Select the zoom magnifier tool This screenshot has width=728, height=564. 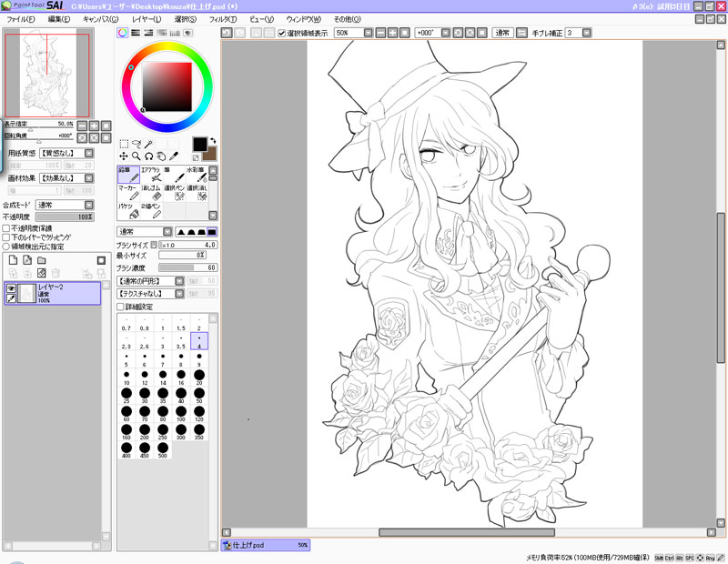(136, 156)
